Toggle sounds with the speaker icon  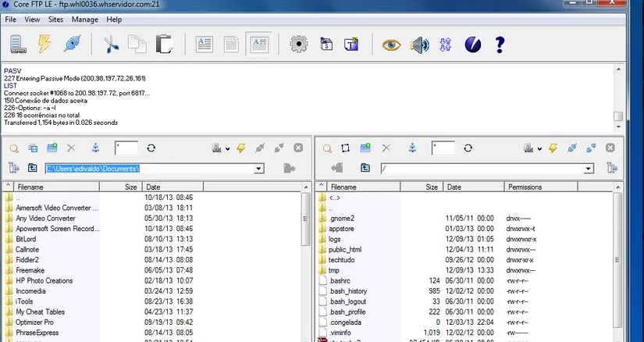tap(419, 45)
